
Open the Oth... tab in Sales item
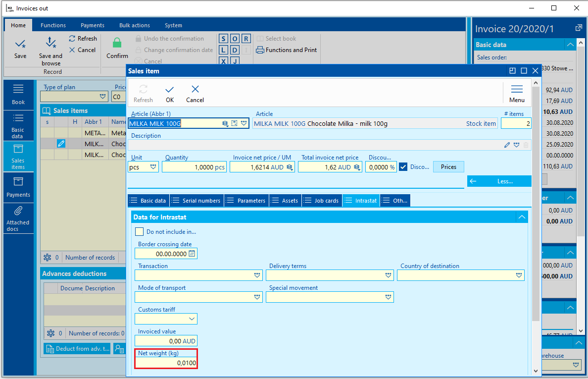pyautogui.click(x=395, y=200)
